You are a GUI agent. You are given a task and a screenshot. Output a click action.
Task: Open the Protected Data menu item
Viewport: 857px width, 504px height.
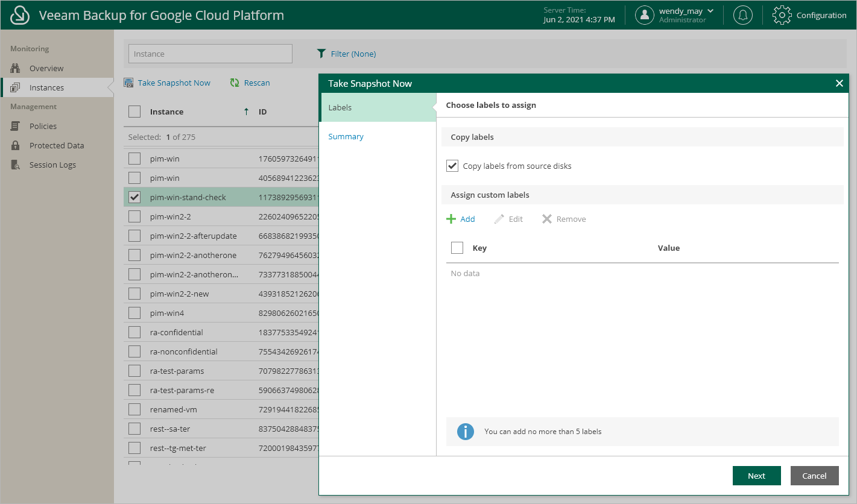(57, 145)
